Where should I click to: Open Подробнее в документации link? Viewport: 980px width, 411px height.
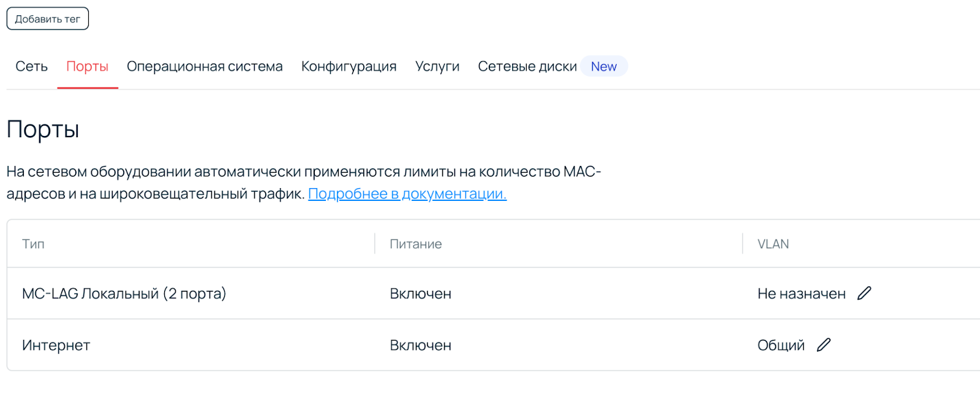[407, 194]
